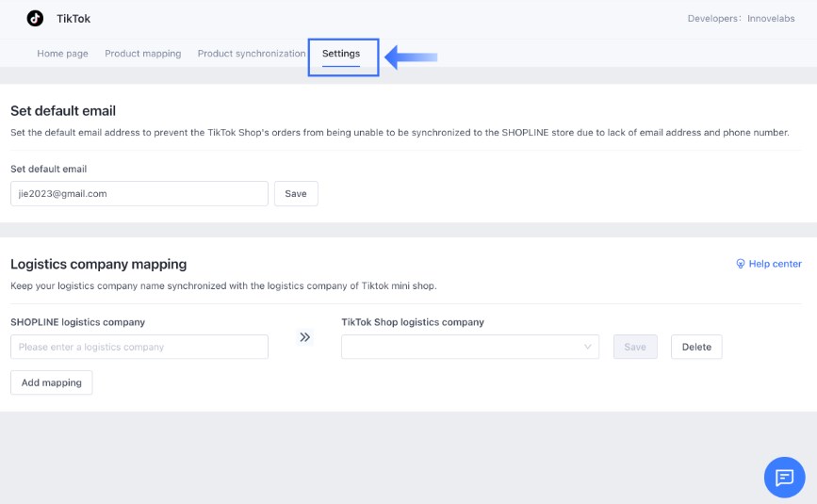Go to the Home page tab
The width and height of the screenshot is (817, 504).
62,54
